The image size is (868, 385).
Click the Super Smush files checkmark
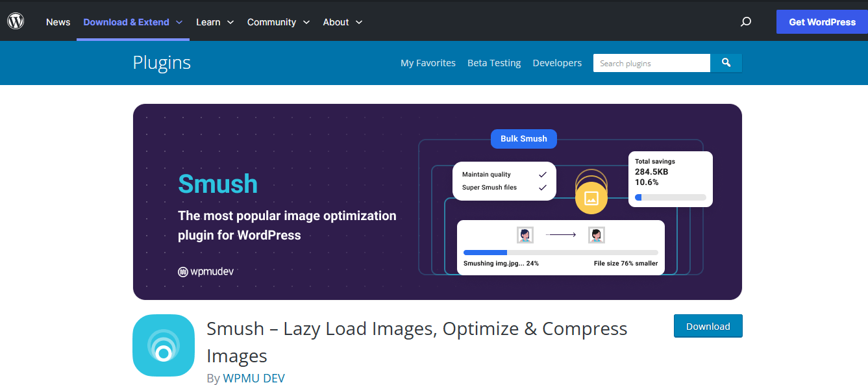coord(543,188)
